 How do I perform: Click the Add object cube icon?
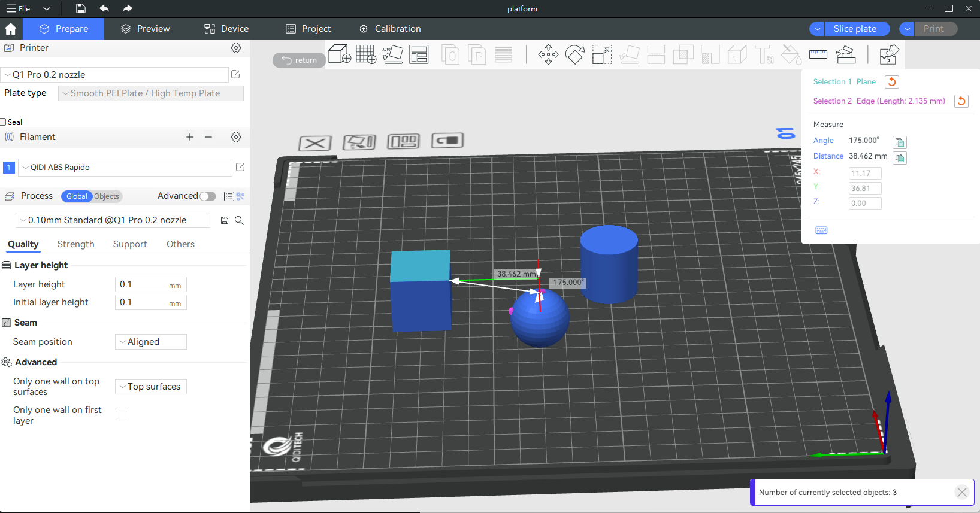tap(340, 54)
